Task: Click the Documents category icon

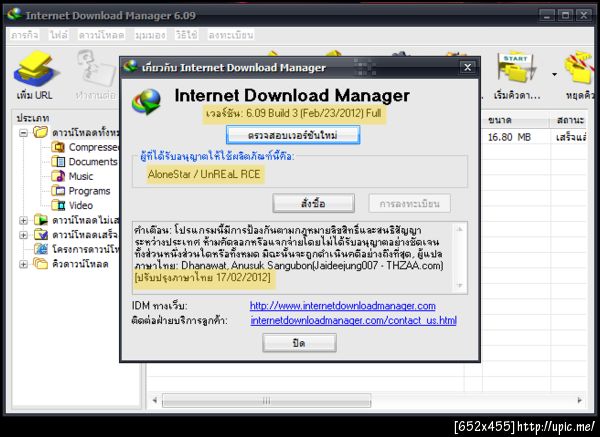Action: click(59, 161)
